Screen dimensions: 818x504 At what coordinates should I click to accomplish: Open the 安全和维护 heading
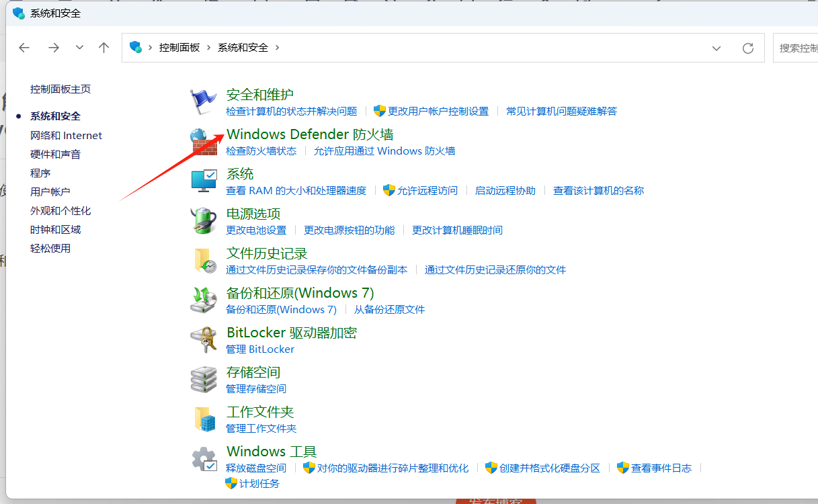260,95
